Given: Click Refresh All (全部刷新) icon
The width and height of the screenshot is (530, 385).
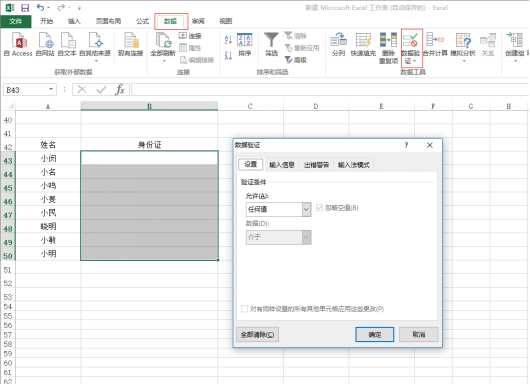Looking at the screenshot, I should [x=163, y=41].
